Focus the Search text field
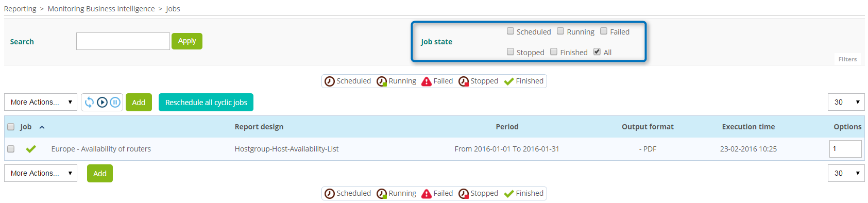The image size is (868, 203). 123,41
